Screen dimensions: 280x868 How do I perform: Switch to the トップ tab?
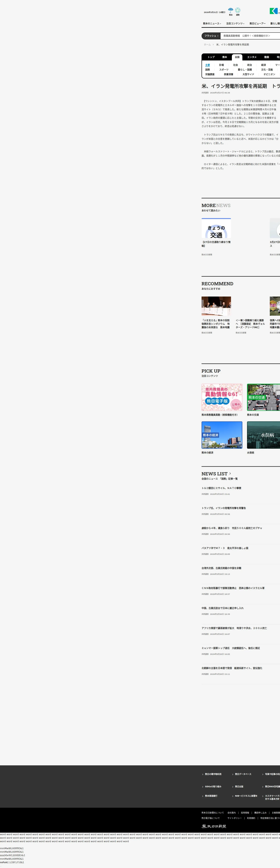point(211,57)
